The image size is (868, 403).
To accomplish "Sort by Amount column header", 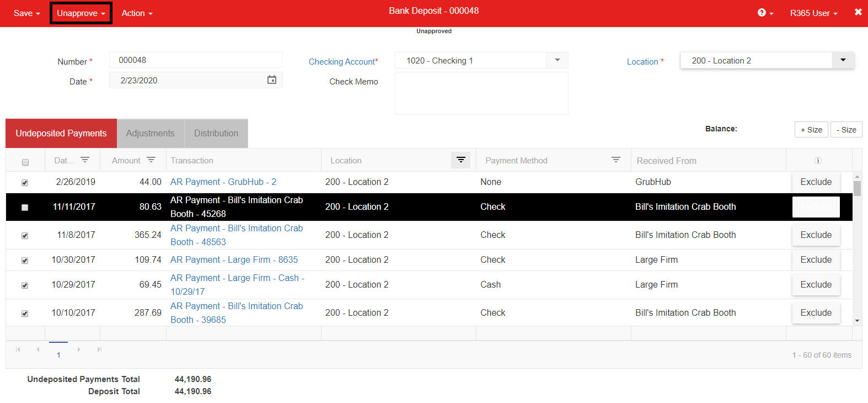I will click(126, 161).
